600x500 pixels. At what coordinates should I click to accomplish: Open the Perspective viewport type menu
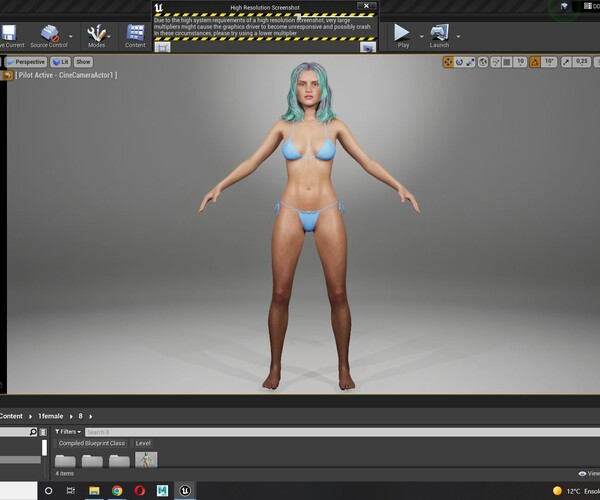(x=27, y=62)
